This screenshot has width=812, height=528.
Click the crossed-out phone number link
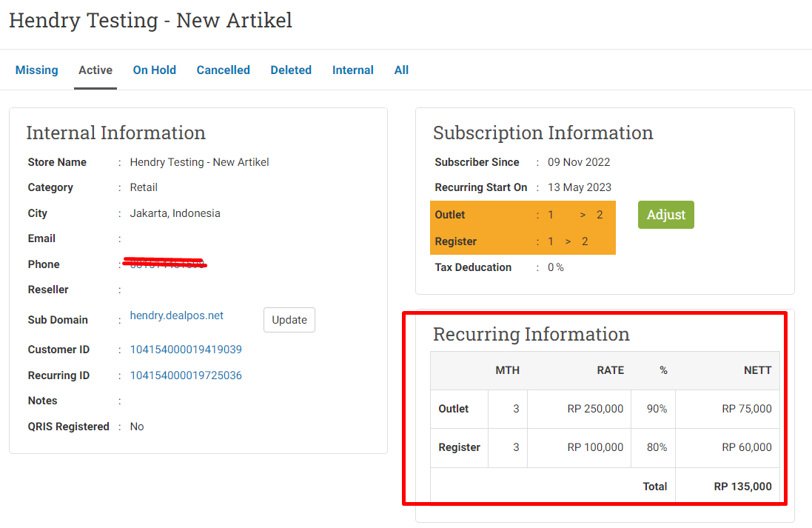tap(167, 264)
